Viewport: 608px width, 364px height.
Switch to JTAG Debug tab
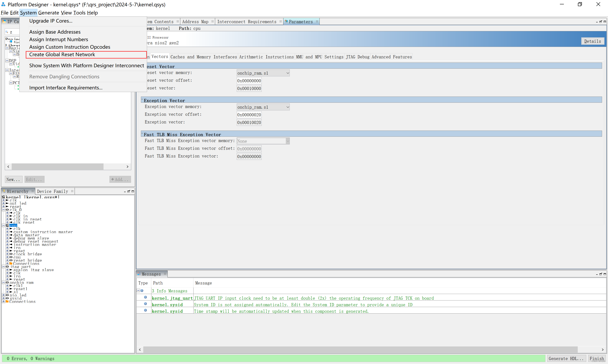pyautogui.click(x=357, y=57)
